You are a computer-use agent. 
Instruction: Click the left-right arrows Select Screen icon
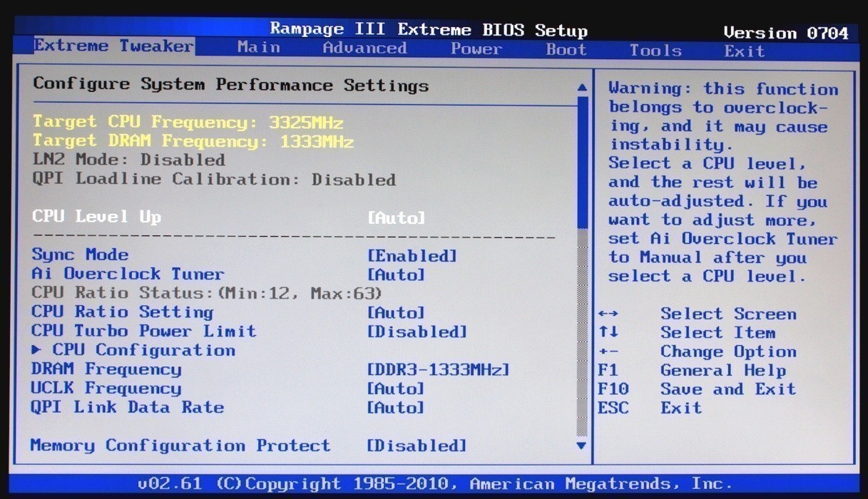point(608,314)
